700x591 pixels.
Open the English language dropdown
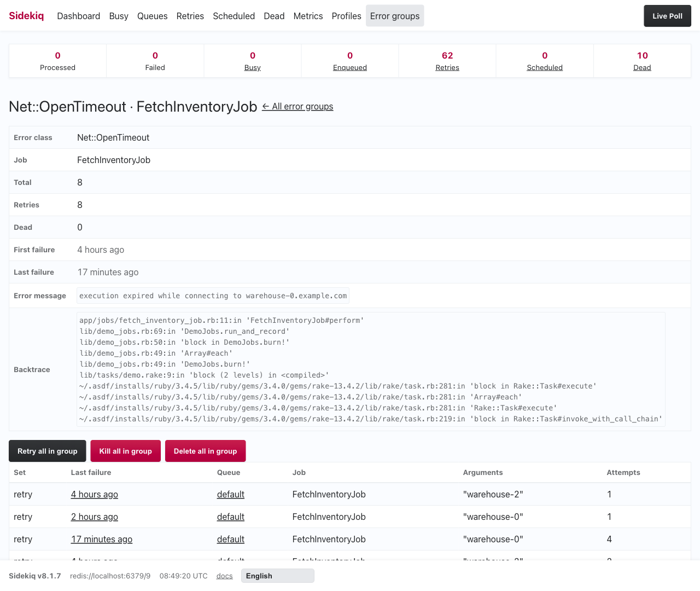pos(278,576)
